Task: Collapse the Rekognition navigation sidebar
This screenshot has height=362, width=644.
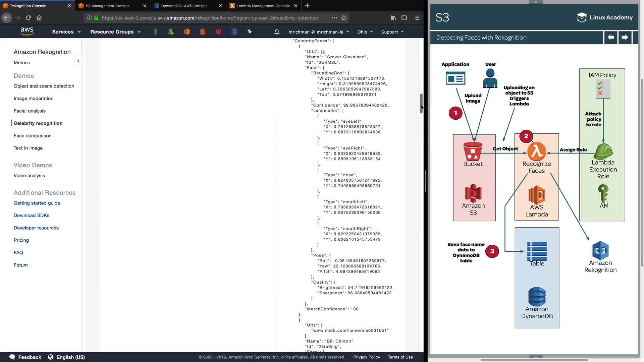Action: click(78, 61)
